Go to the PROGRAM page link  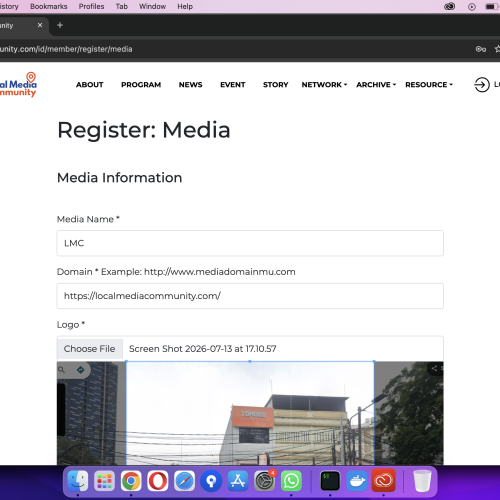141,85
